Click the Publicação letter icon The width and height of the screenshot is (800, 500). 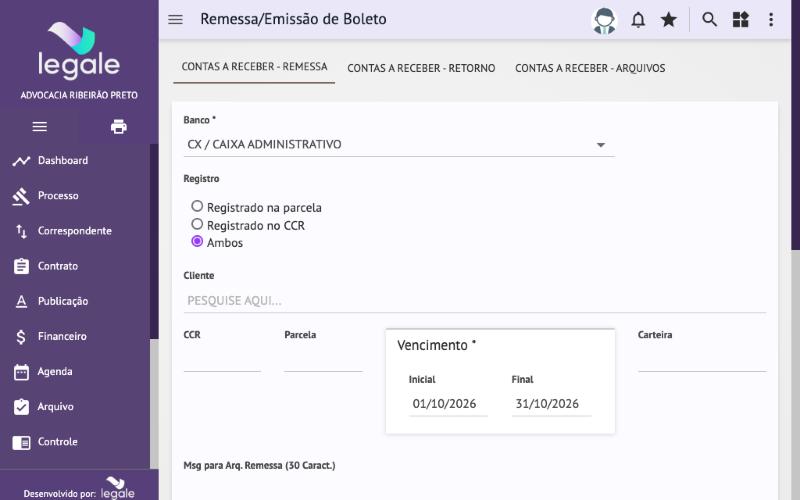point(21,302)
